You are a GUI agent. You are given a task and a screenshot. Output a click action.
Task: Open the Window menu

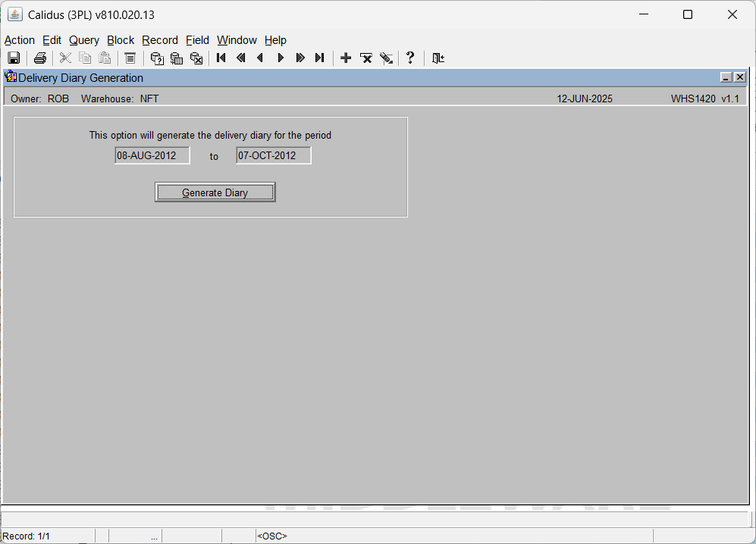pos(237,40)
